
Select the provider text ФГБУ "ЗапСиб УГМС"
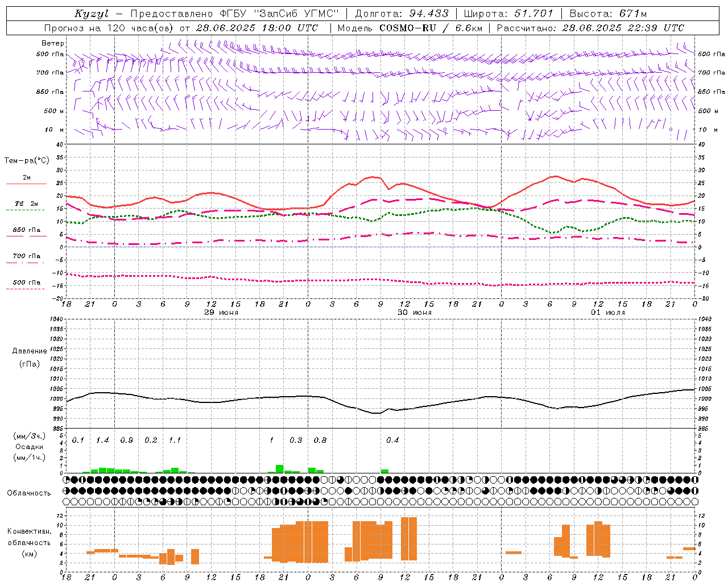click(x=279, y=14)
